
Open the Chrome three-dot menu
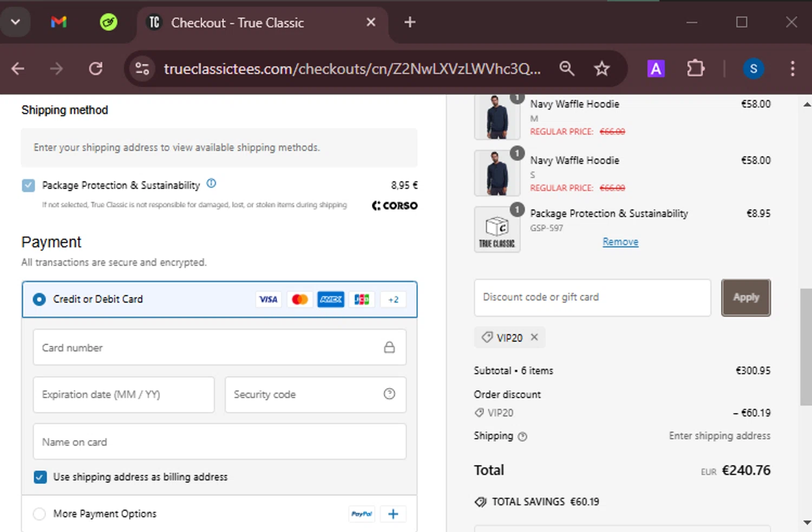[x=792, y=69]
